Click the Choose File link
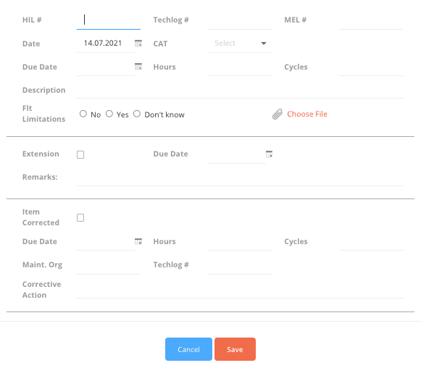Screen dimensions: 421x368 point(307,114)
